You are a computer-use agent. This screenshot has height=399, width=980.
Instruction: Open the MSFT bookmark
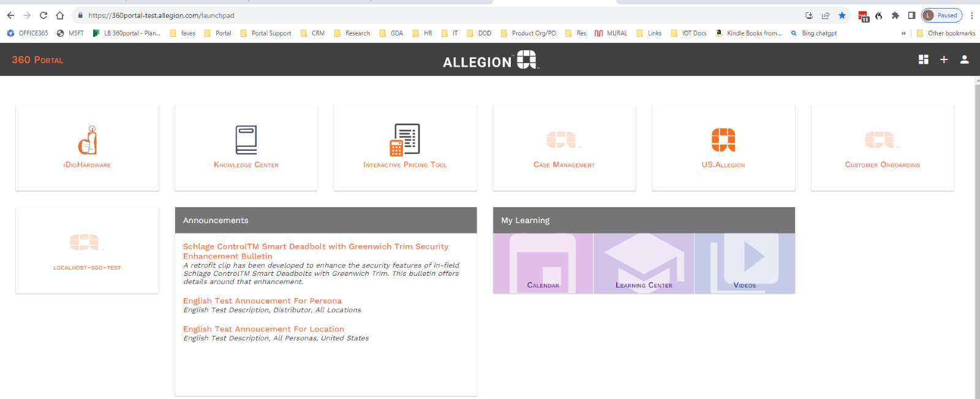(70, 33)
